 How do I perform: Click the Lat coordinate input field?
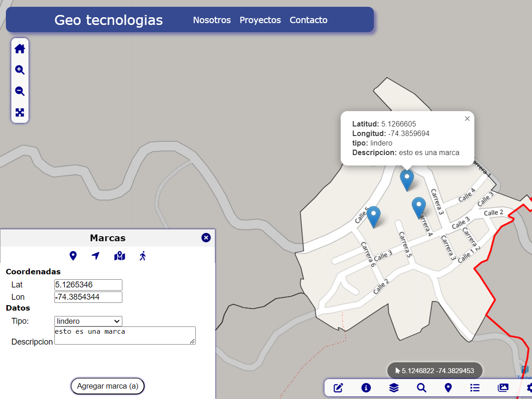click(88, 285)
